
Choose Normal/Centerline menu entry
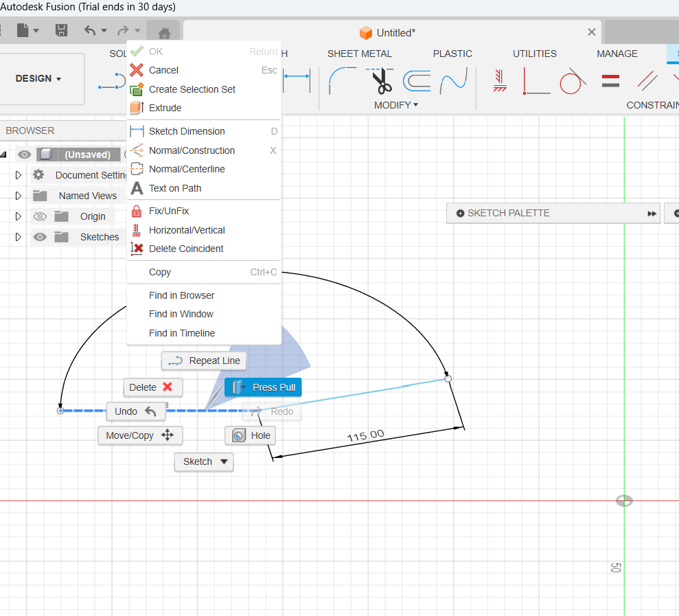[203, 169]
